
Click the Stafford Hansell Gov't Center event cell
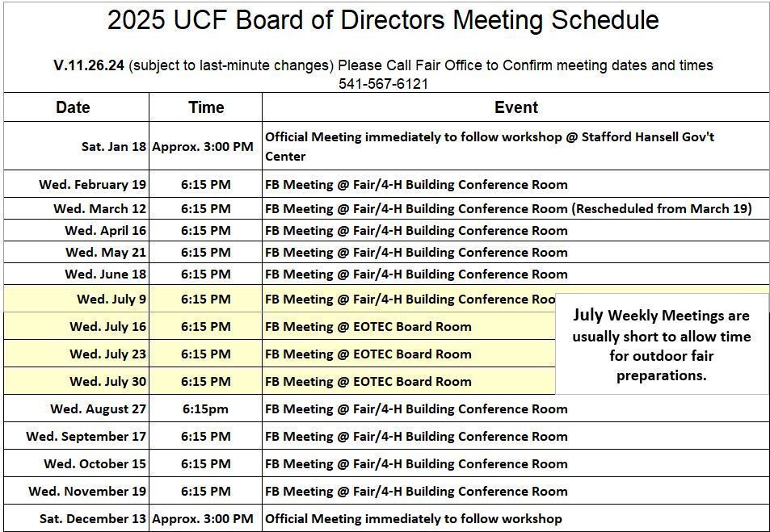tap(490, 146)
